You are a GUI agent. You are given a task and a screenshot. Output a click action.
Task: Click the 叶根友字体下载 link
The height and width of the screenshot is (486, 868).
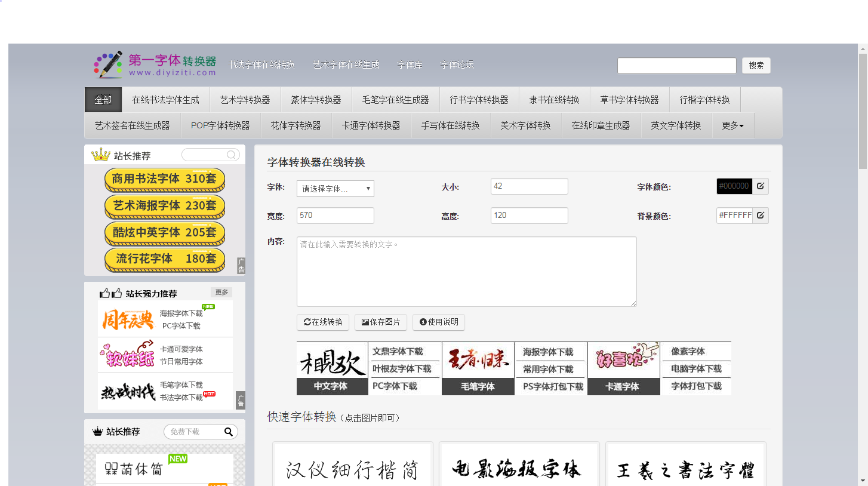(x=402, y=369)
